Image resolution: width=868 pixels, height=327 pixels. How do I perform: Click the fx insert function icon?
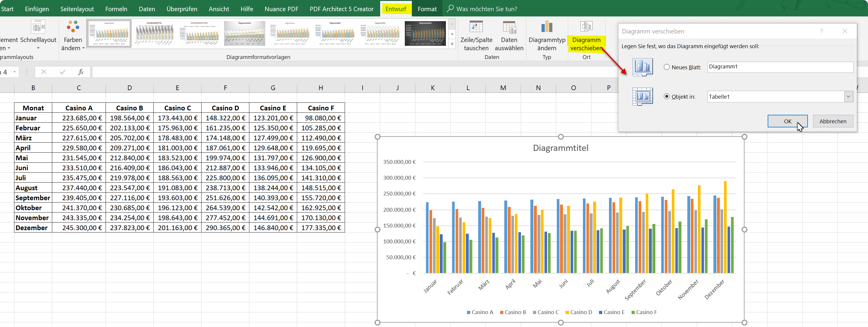point(81,72)
